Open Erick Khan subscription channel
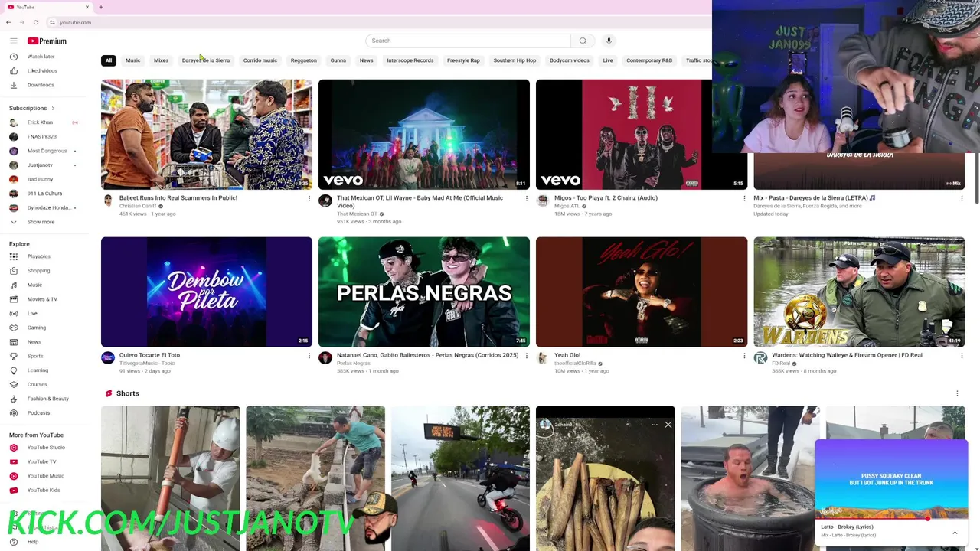This screenshot has height=551, width=980. coord(40,122)
